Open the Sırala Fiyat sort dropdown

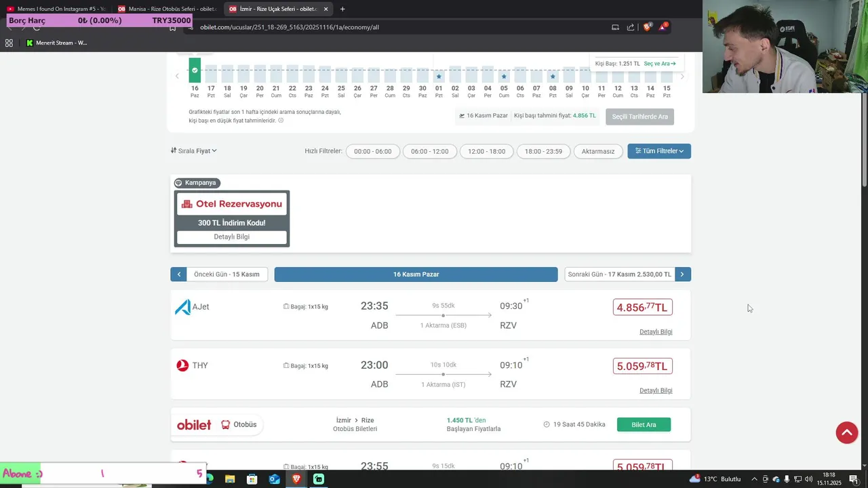coord(194,151)
